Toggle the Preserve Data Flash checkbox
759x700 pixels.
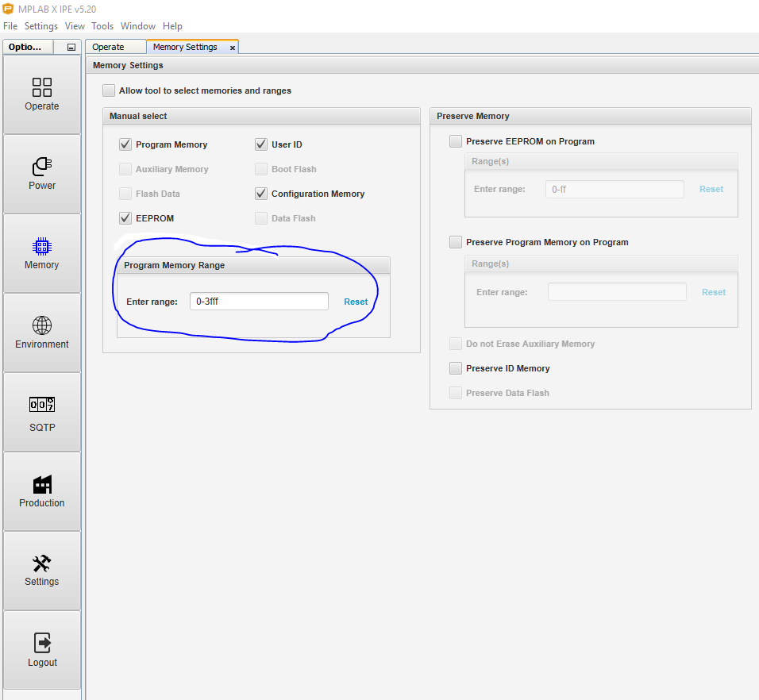(456, 393)
